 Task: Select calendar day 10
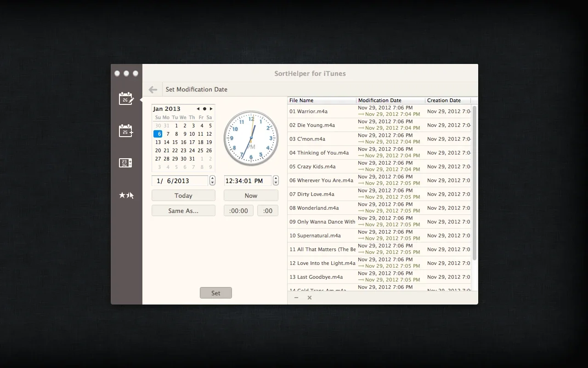coord(192,134)
